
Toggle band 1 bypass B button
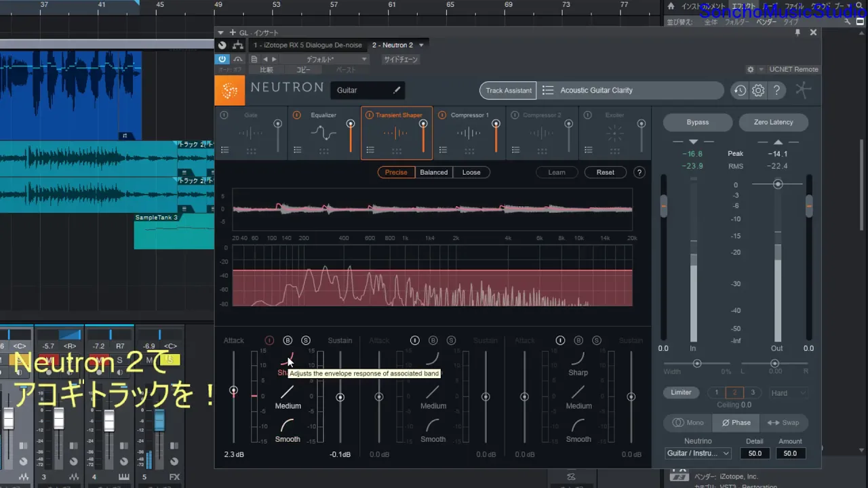[x=288, y=340]
